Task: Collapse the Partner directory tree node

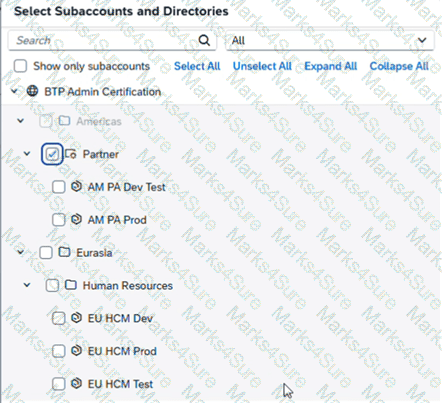Action: [x=27, y=154]
